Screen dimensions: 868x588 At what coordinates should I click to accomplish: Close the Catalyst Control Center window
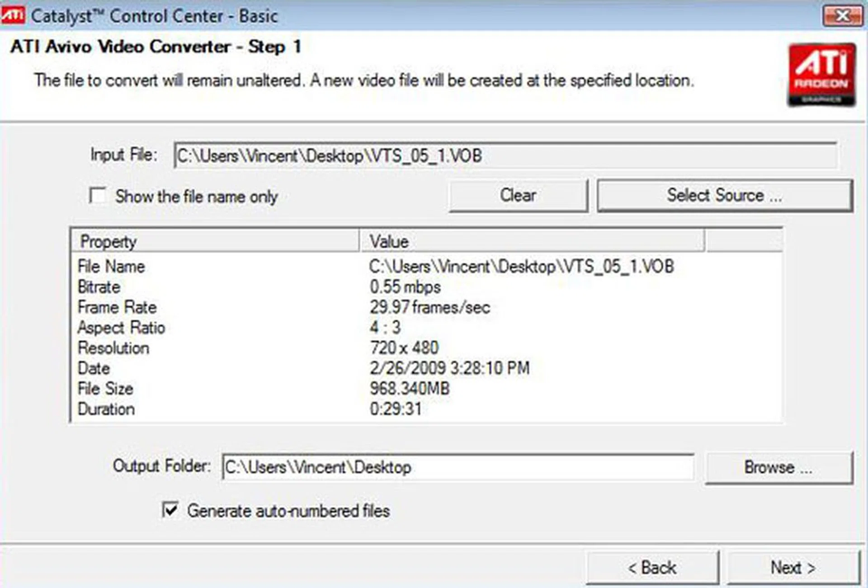(x=842, y=16)
